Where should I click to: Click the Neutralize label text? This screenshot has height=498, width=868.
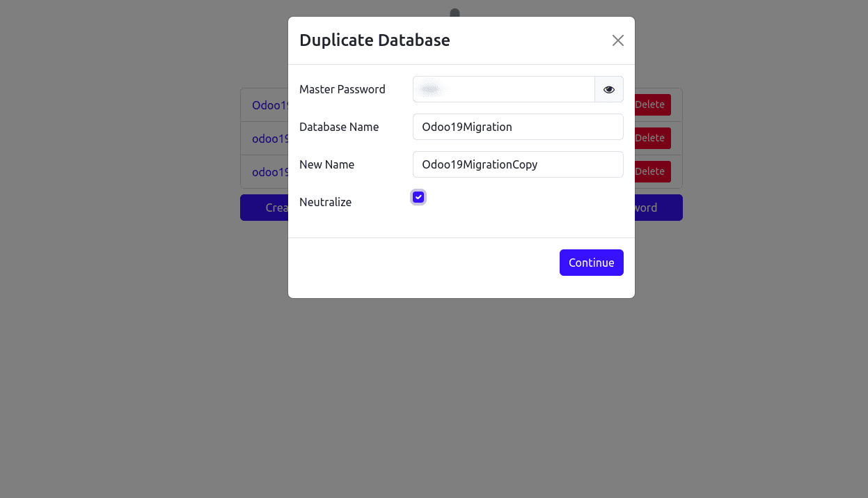point(325,202)
